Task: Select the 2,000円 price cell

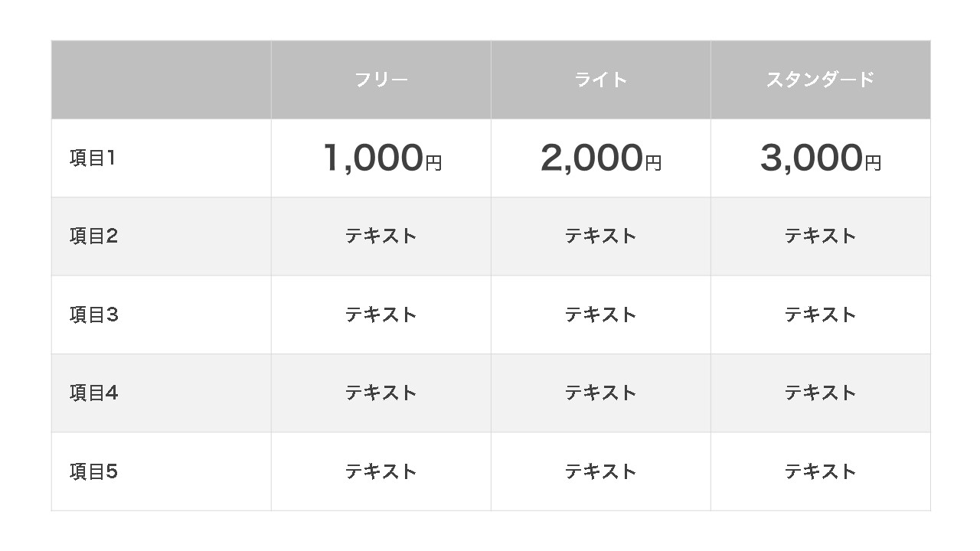Action: (x=601, y=158)
